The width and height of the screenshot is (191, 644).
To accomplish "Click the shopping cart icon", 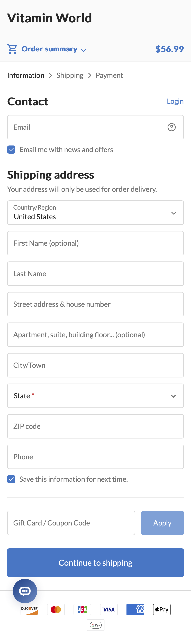I will (x=12, y=49).
